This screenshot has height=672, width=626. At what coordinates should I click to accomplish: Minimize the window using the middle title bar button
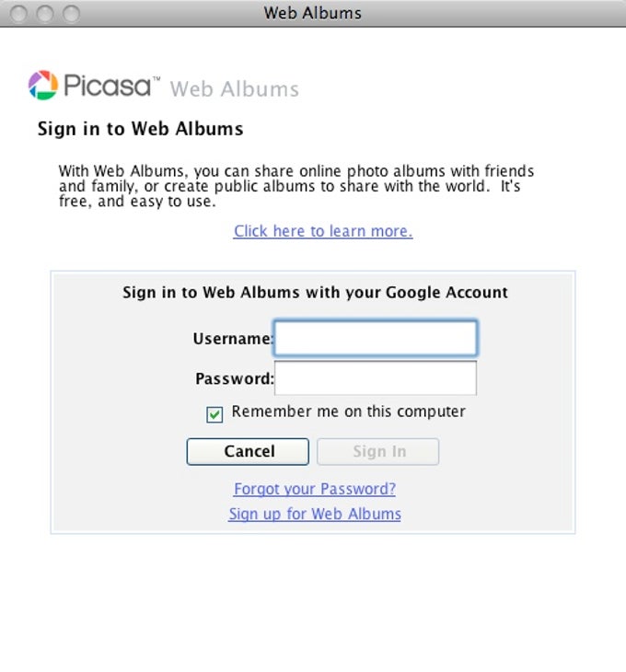point(44,14)
